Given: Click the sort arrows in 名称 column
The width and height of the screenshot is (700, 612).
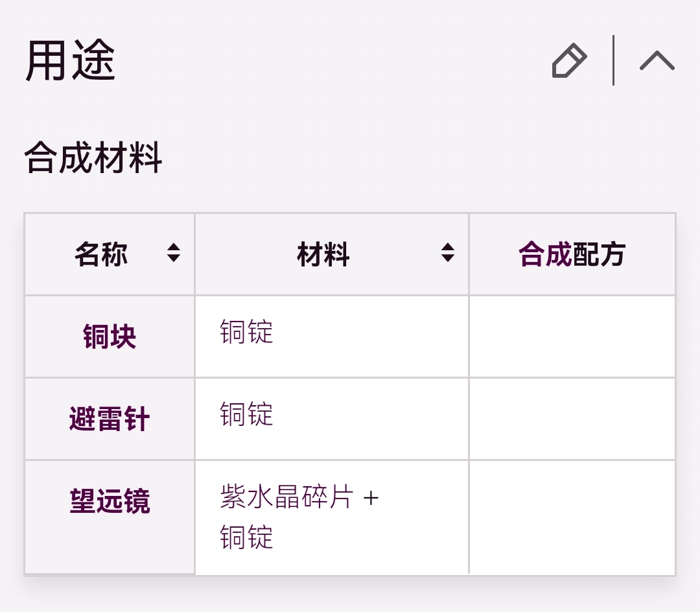Looking at the screenshot, I should click(173, 253).
